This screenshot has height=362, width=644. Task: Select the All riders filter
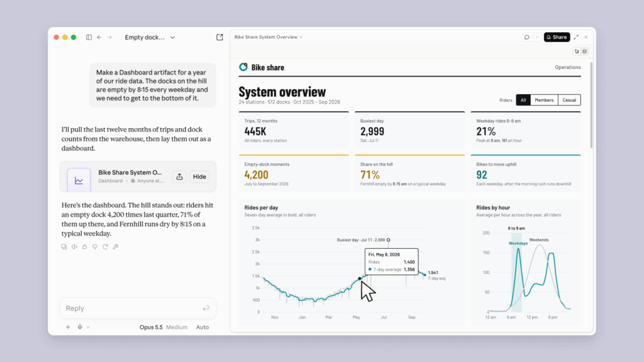(523, 100)
